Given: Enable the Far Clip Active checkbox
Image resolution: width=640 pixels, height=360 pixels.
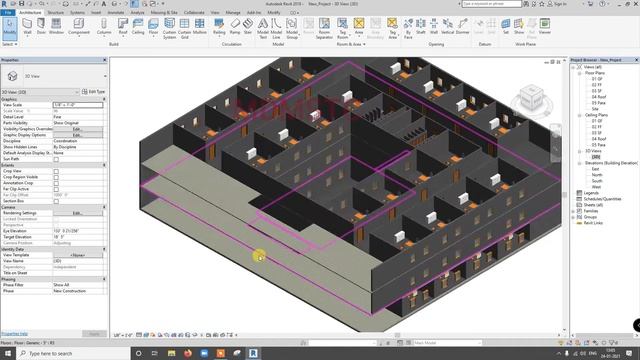Looking at the screenshot, I should pyautogui.click(x=56, y=189).
